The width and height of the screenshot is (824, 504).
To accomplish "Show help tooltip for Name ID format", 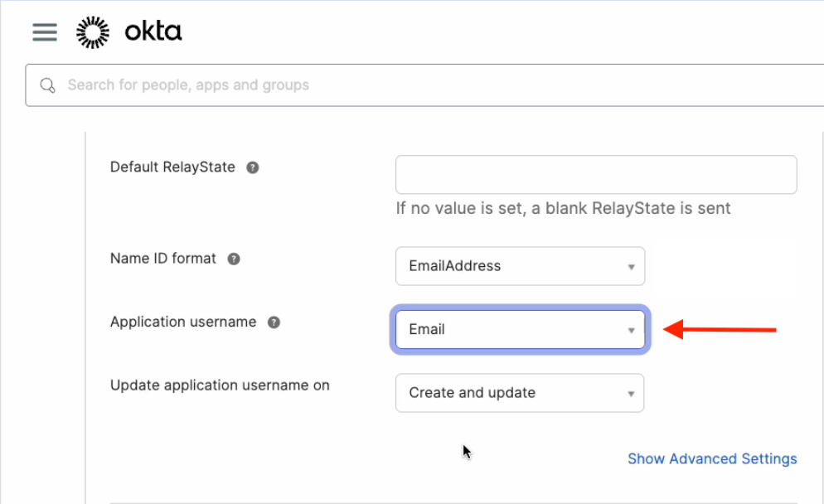I will click(234, 259).
